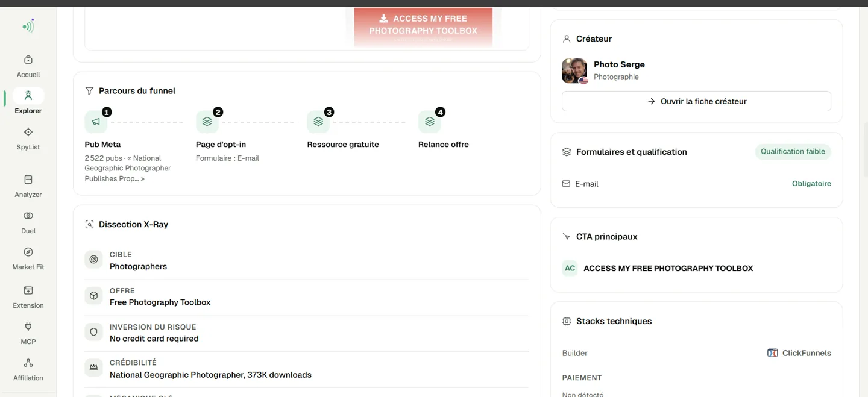This screenshot has width=868, height=397.
Task: Click the Relance offre label
Action: click(x=444, y=145)
